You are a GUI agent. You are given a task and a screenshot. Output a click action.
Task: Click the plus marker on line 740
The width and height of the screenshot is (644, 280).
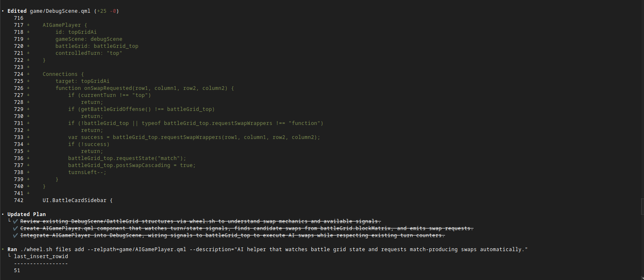click(28, 186)
